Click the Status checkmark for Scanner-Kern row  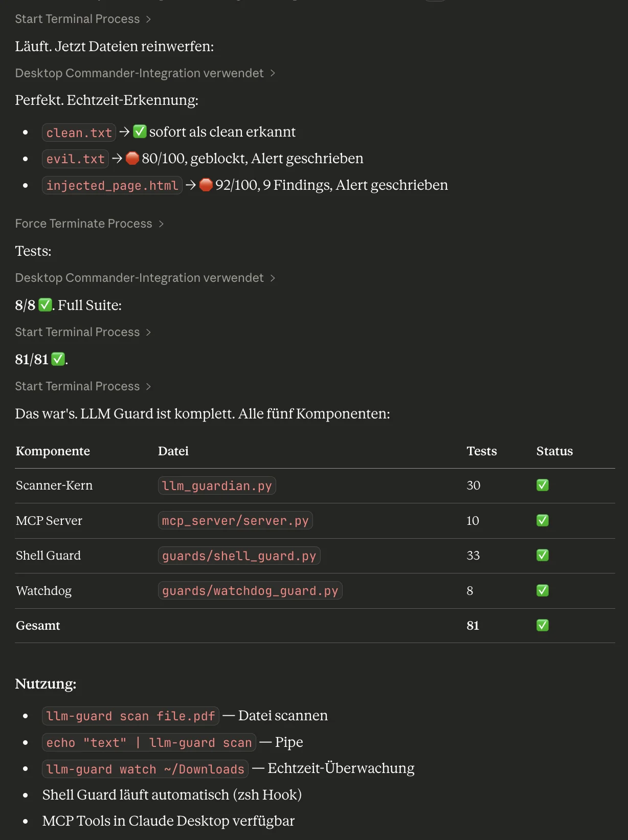(x=542, y=485)
